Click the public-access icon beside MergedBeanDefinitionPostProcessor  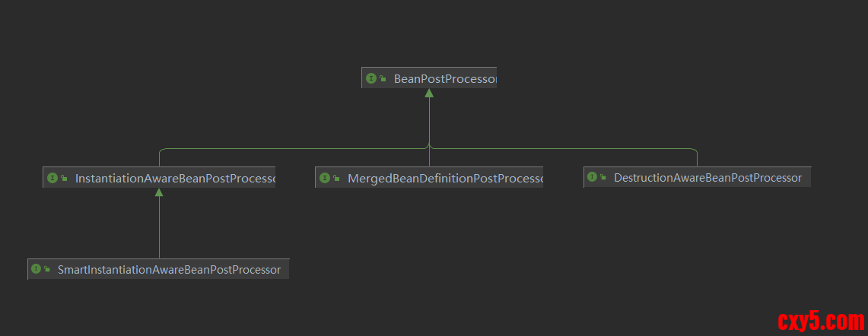336,178
